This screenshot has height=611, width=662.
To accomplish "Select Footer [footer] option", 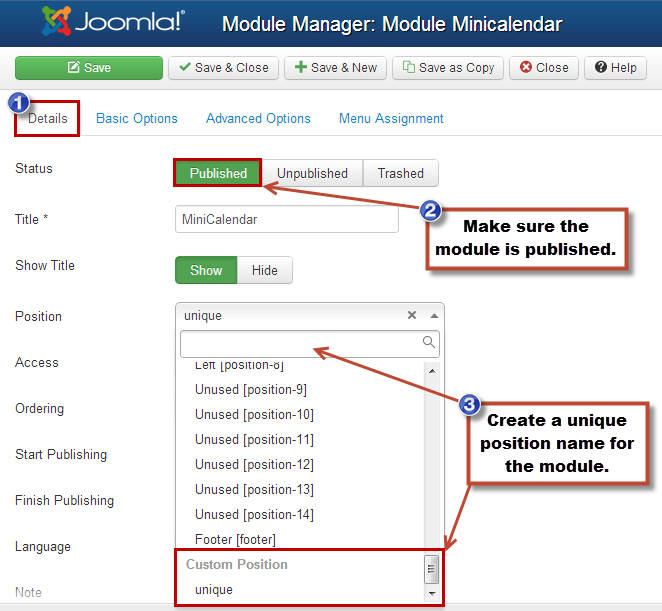I will tap(235, 540).
